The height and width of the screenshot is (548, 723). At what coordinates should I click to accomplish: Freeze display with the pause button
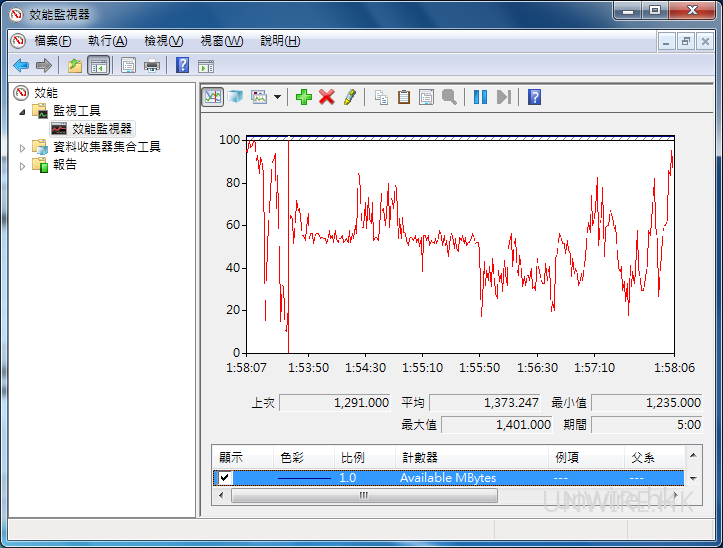480,97
